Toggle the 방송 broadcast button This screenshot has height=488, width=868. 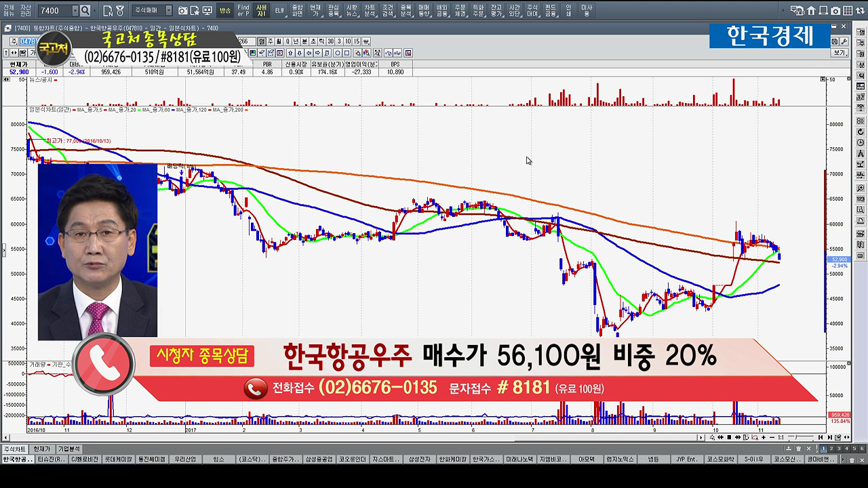coord(225,11)
